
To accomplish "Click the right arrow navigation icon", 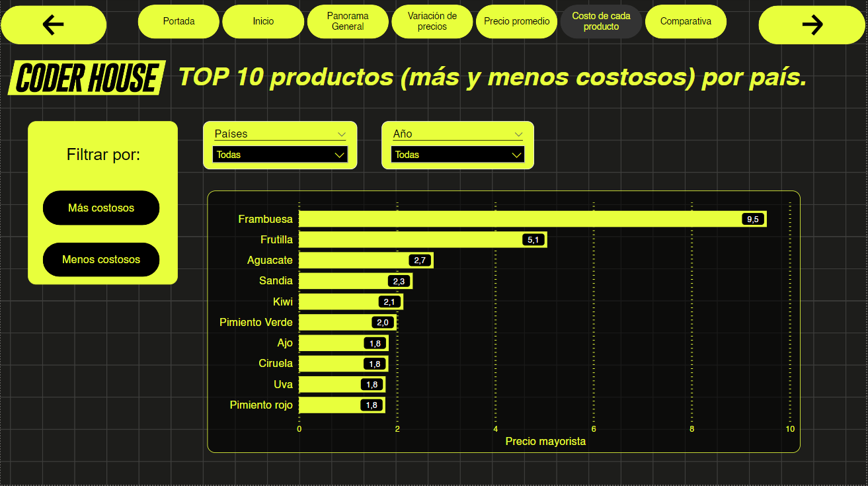I will 811,24.
